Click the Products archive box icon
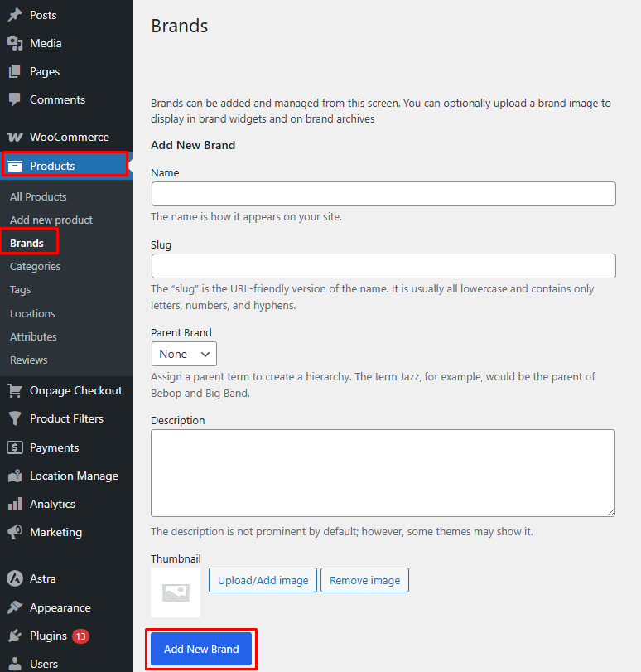The width and height of the screenshot is (641, 672). pyautogui.click(x=15, y=166)
